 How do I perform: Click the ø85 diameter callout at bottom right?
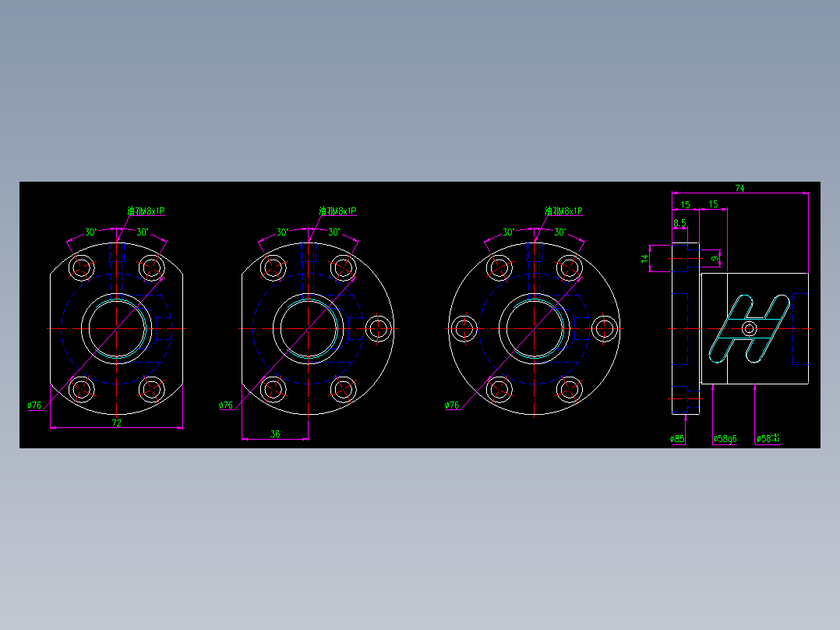pos(676,439)
